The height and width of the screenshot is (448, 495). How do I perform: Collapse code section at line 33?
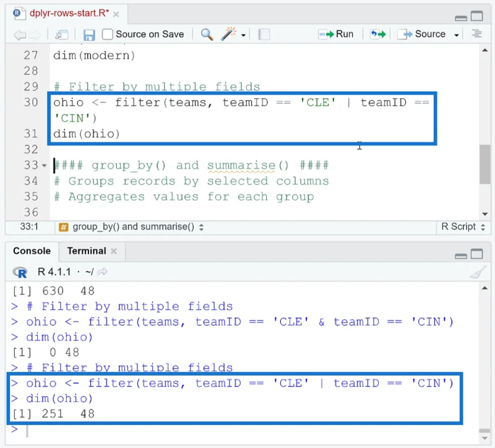tap(44, 165)
